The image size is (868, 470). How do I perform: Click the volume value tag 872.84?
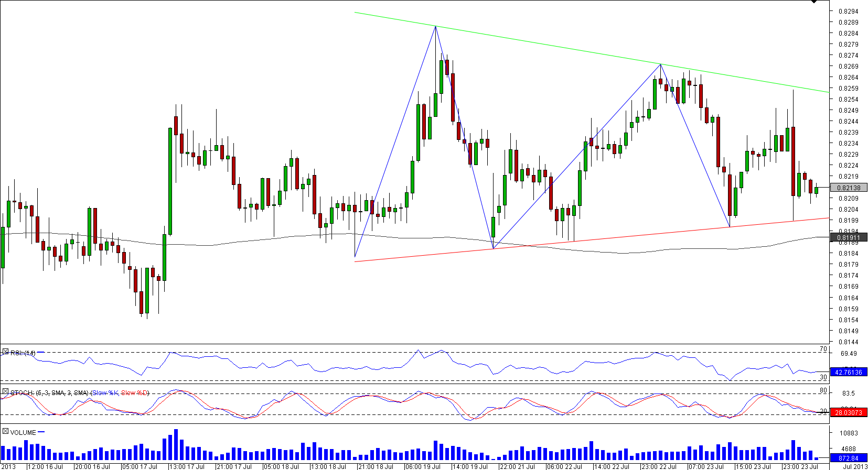click(x=848, y=458)
